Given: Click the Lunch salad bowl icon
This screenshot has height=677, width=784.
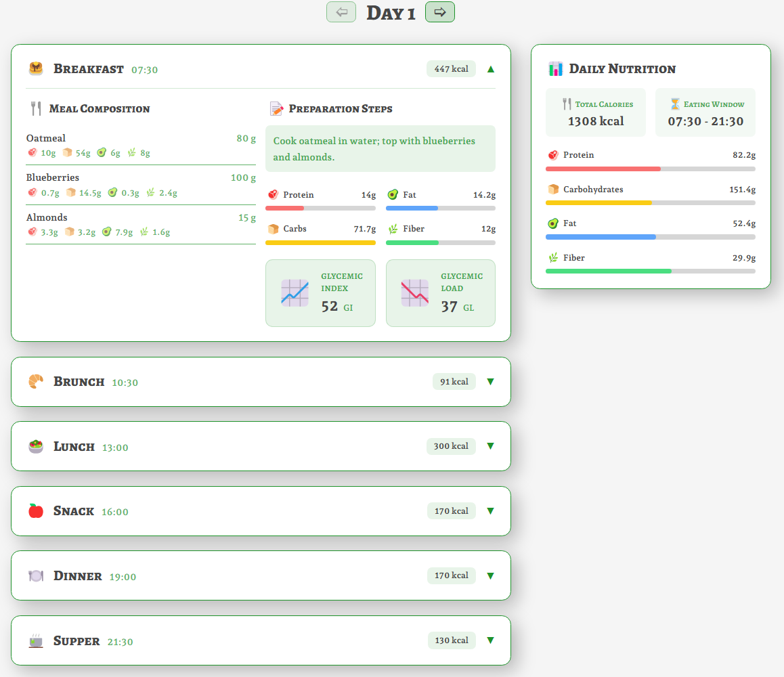Looking at the screenshot, I should [36, 446].
